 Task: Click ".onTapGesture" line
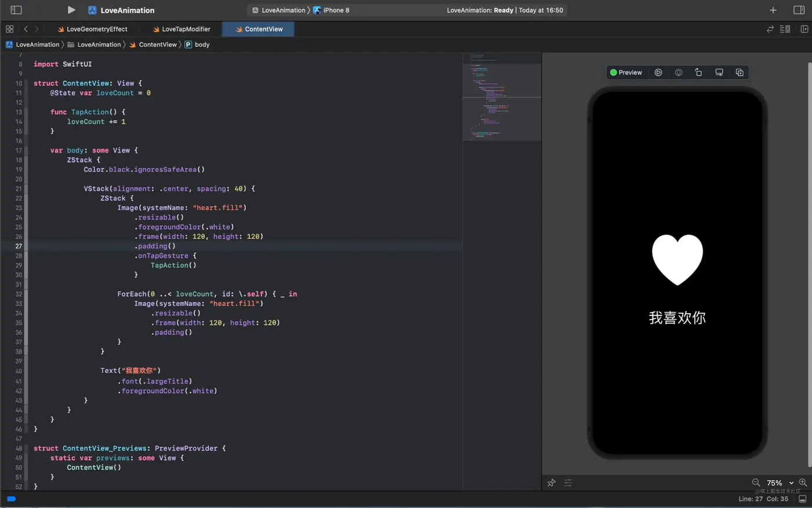pos(165,255)
